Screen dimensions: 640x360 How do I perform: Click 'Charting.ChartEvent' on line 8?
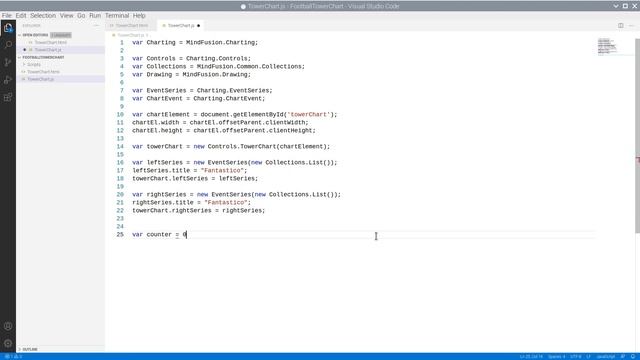pyautogui.click(x=227, y=98)
